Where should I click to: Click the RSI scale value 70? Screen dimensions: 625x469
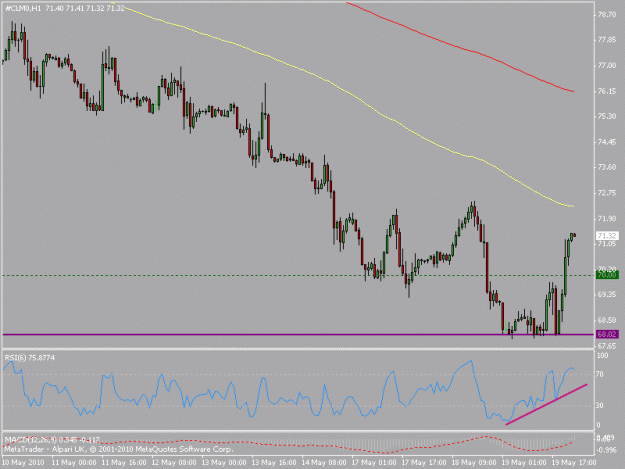(x=601, y=375)
